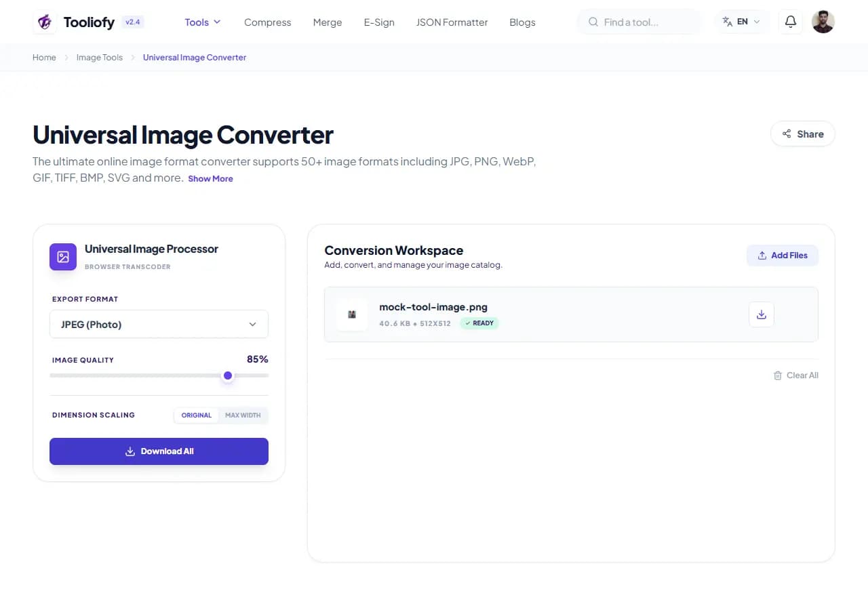Click the READY status badge
The width and height of the screenshot is (868, 610).
click(479, 323)
